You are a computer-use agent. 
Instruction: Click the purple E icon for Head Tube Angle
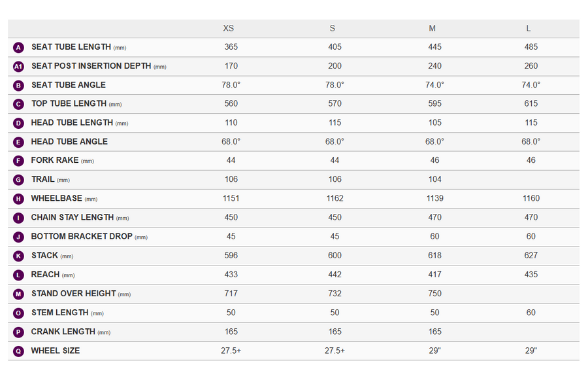tap(18, 142)
